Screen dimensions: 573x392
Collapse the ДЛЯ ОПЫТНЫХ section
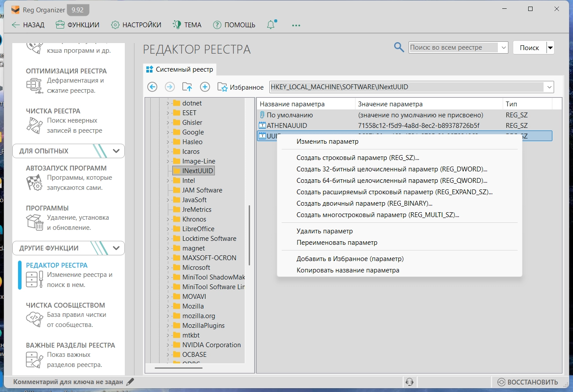[116, 151]
